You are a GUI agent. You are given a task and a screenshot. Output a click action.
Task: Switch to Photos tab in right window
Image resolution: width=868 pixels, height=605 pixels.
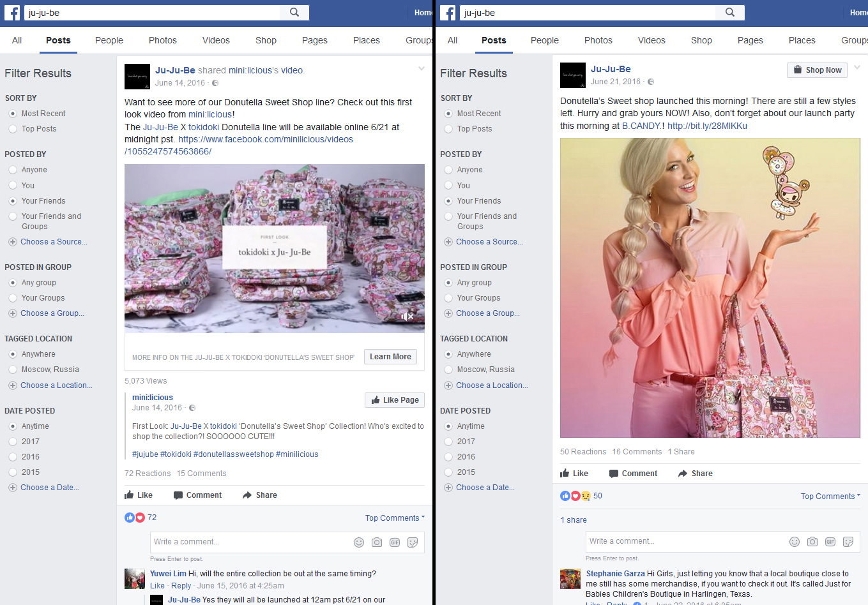[598, 40]
